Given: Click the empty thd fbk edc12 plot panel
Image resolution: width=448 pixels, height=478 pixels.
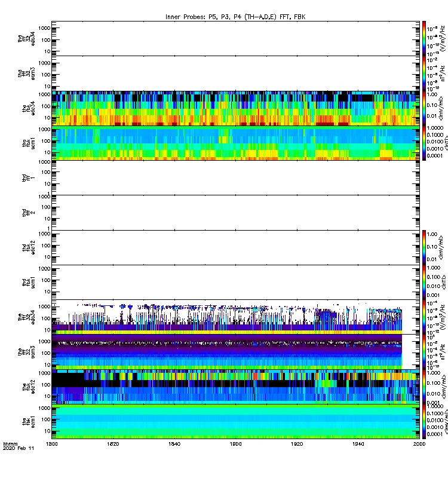Looking at the screenshot, I should click(x=235, y=247).
